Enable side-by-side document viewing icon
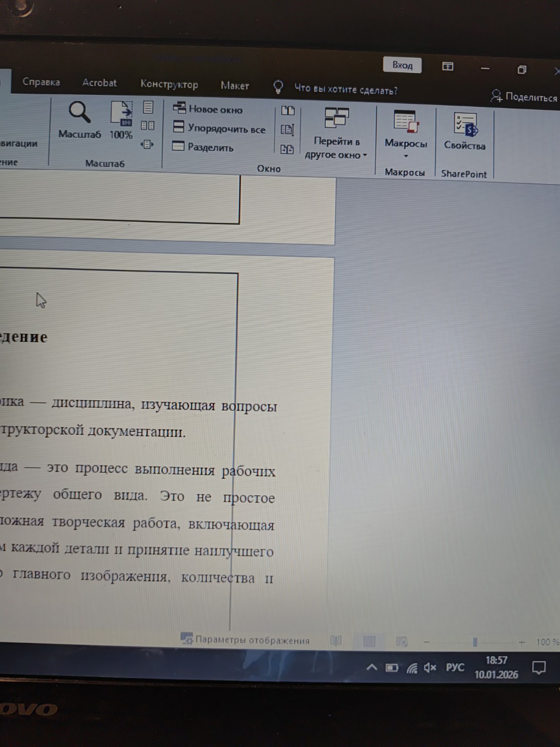This screenshot has height=747, width=560. point(288,110)
